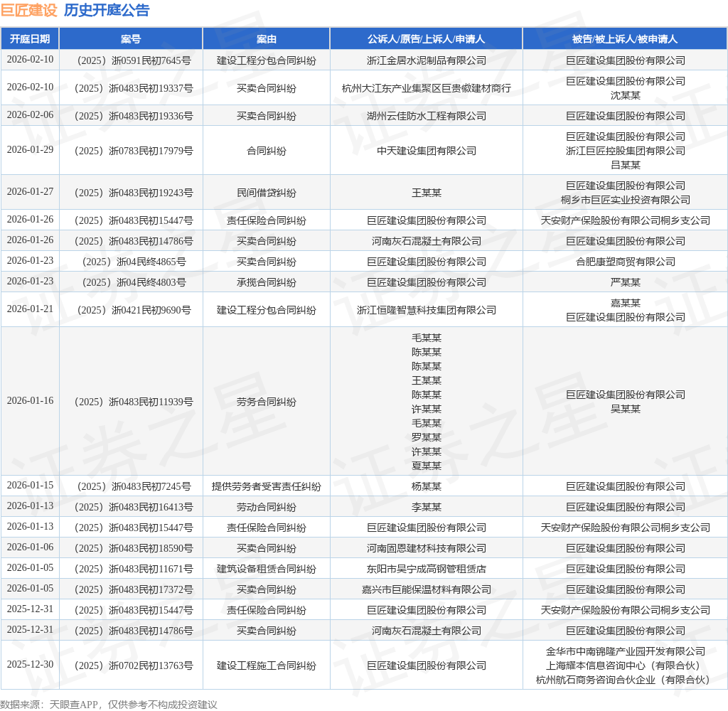
Task: Click defendant 金华市中南锦隆产业园开发有限公司
Action: pyautogui.click(x=626, y=651)
